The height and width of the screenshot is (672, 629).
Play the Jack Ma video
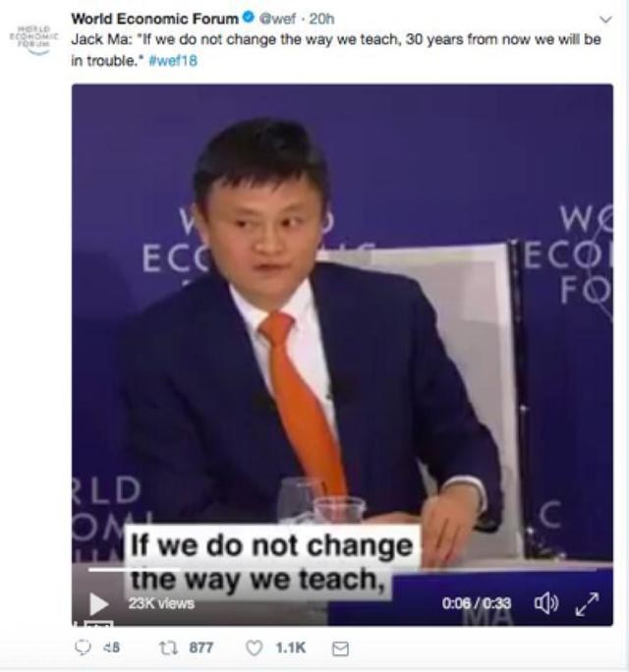pos(99,604)
